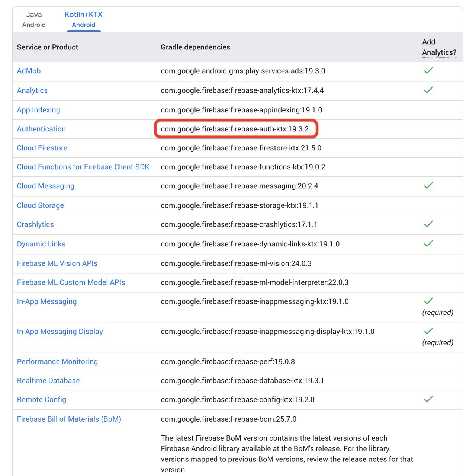Click the latest Firebase BoM version paragraph
Image resolution: width=476 pixels, height=476 pixels.
(x=287, y=454)
